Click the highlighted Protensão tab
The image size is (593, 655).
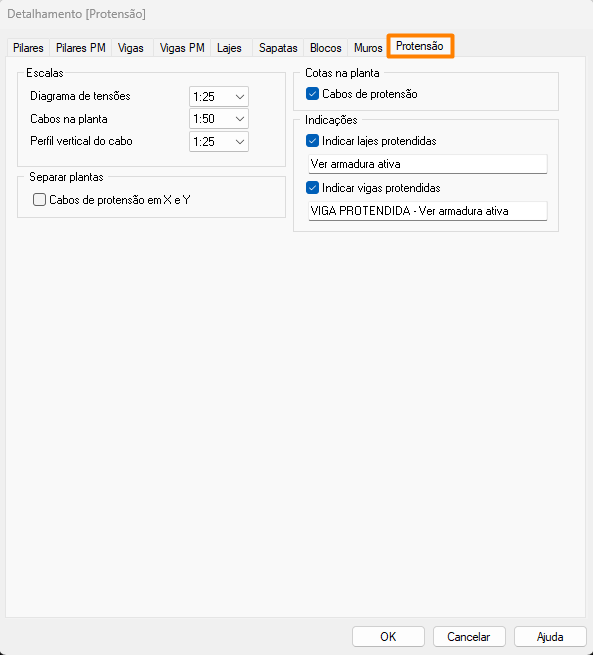(x=420, y=46)
